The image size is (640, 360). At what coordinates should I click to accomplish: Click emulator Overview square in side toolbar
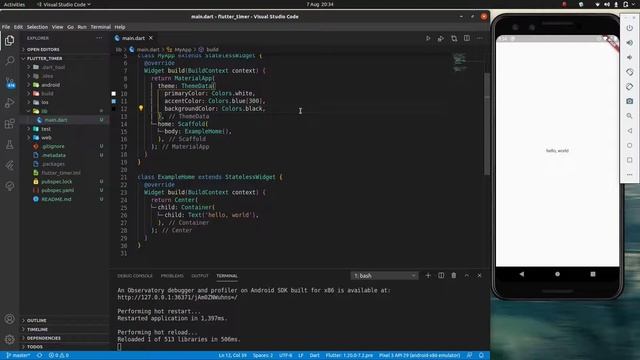[x=629, y=160]
